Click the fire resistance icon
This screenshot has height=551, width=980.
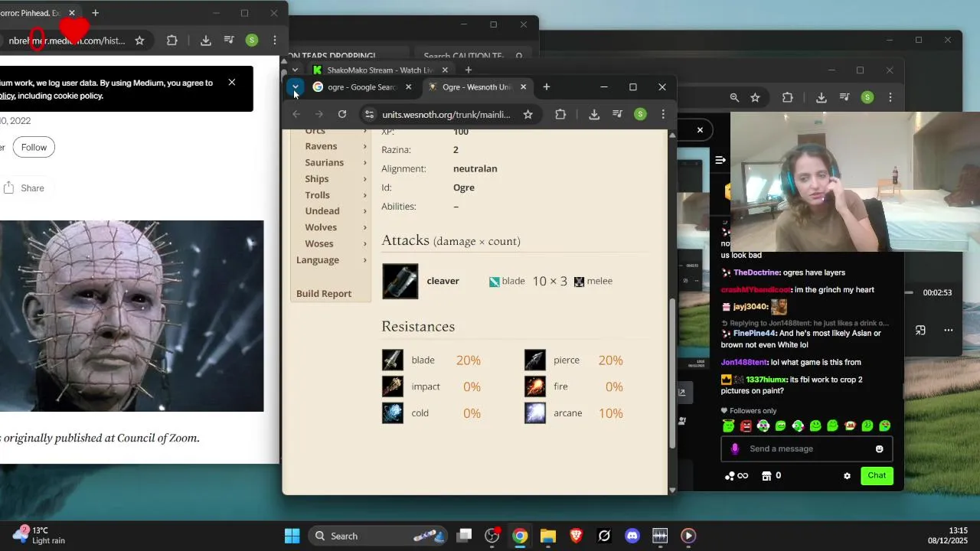535,386
